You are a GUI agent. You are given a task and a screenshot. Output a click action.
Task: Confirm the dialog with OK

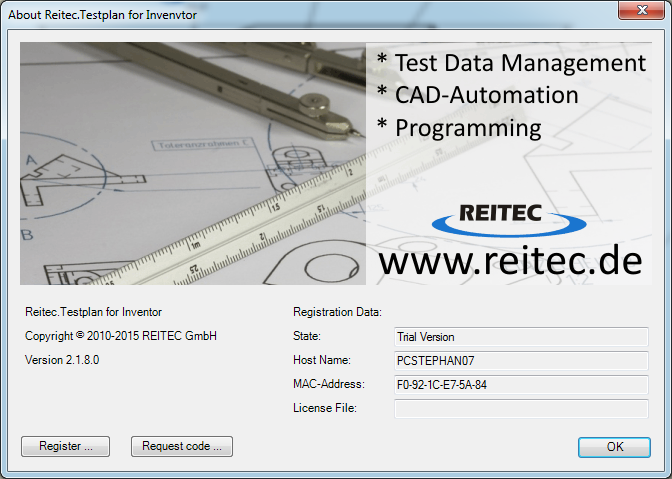[x=614, y=447]
